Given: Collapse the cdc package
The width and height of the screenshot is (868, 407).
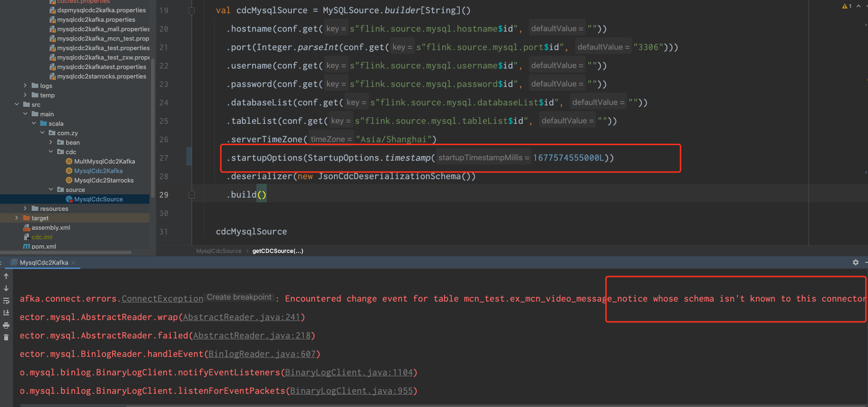Looking at the screenshot, I should [51, 152].
